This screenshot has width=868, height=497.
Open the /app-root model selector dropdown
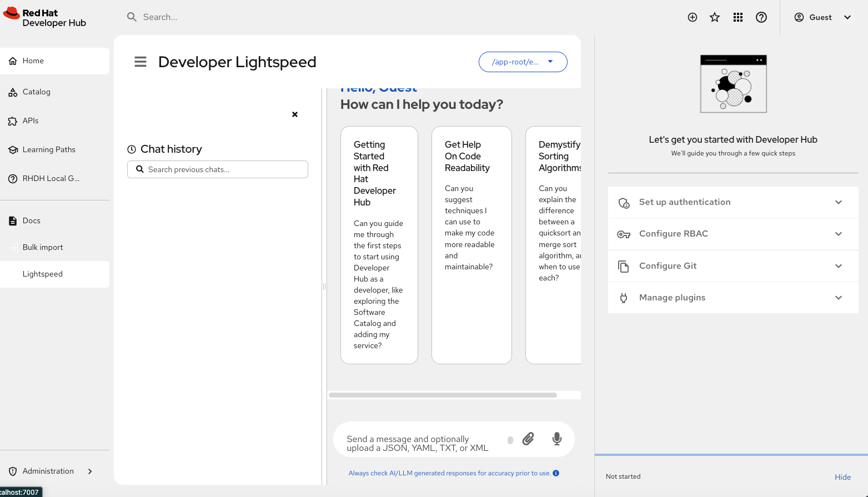523,62
